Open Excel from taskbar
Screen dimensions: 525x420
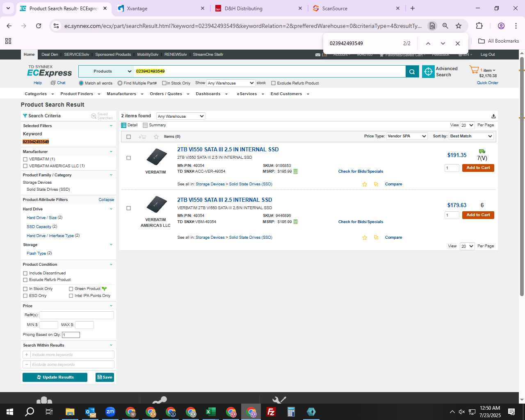tap(210, 412)
